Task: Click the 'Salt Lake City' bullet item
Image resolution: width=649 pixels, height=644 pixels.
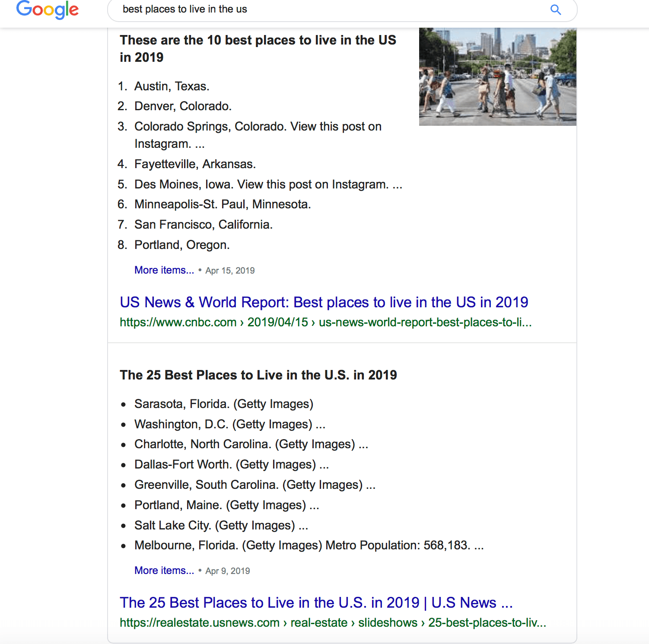Action: click(221, 526)
